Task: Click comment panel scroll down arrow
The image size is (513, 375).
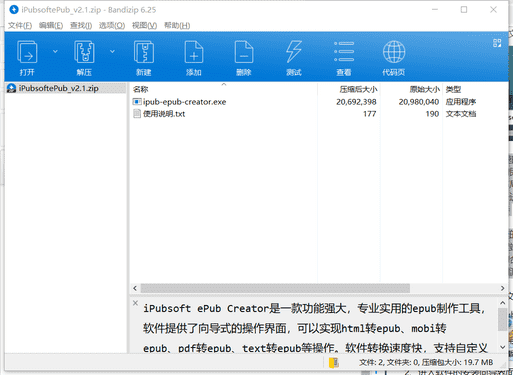Action: coord(503,347)
